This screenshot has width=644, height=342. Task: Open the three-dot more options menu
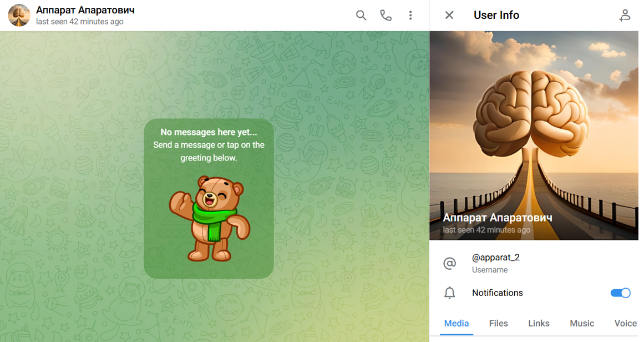point(410,16)
